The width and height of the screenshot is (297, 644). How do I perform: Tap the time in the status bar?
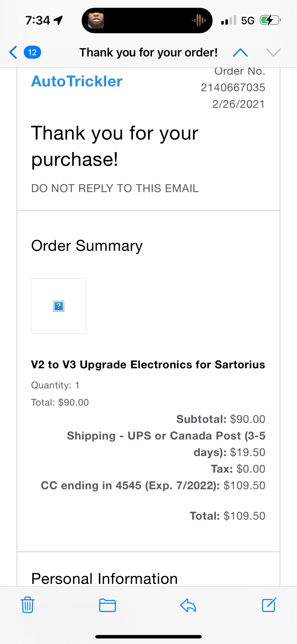(x=38, y=21)
